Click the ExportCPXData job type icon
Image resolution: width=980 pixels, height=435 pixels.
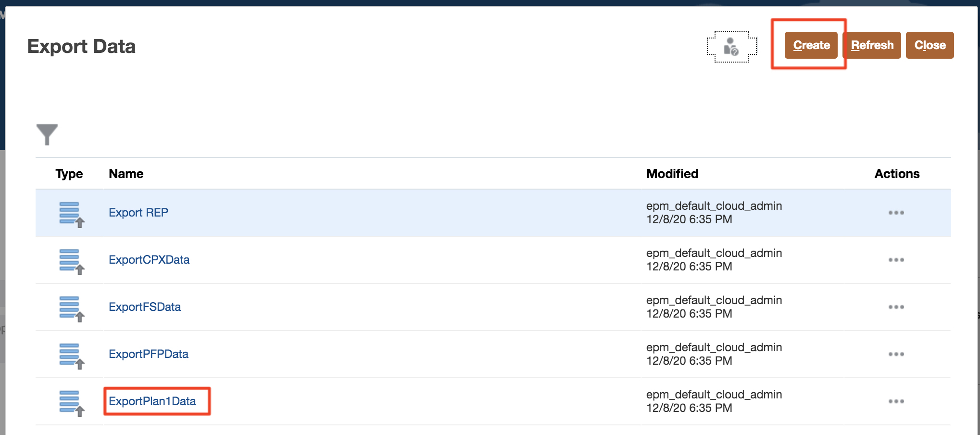click(71, 261)
